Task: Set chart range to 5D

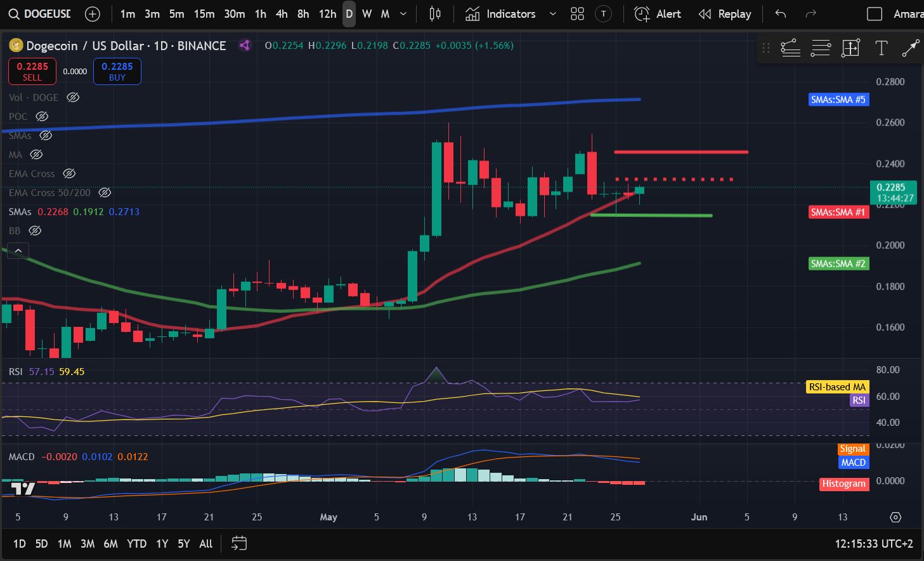Action: pyautogui.click(x=41, y=543)
